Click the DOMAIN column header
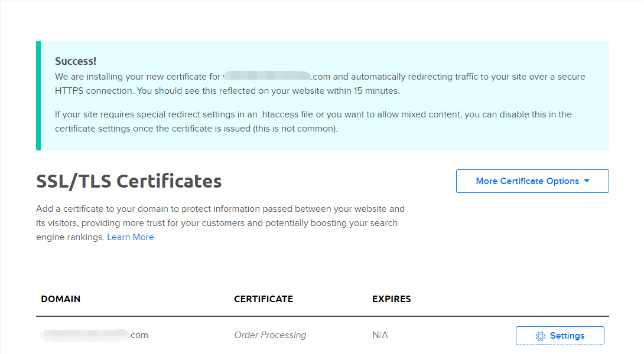 click(x=61, y=299)
